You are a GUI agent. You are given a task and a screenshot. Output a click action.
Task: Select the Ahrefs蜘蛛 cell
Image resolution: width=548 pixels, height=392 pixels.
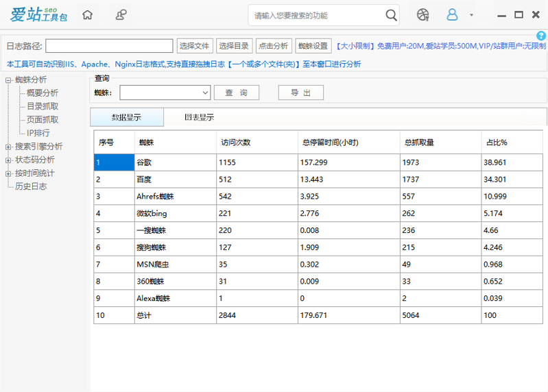pos(176,196)
